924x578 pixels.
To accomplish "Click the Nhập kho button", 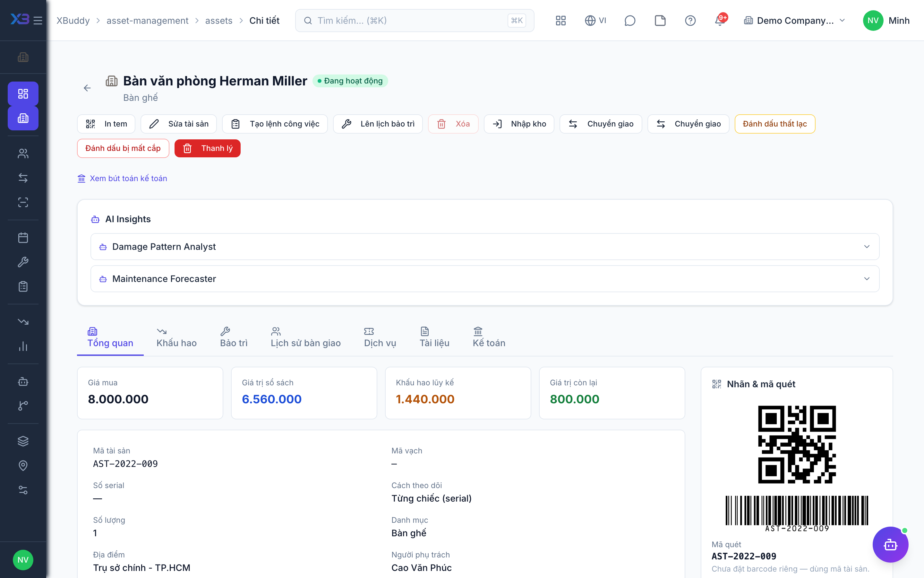I will pos(519,124).
